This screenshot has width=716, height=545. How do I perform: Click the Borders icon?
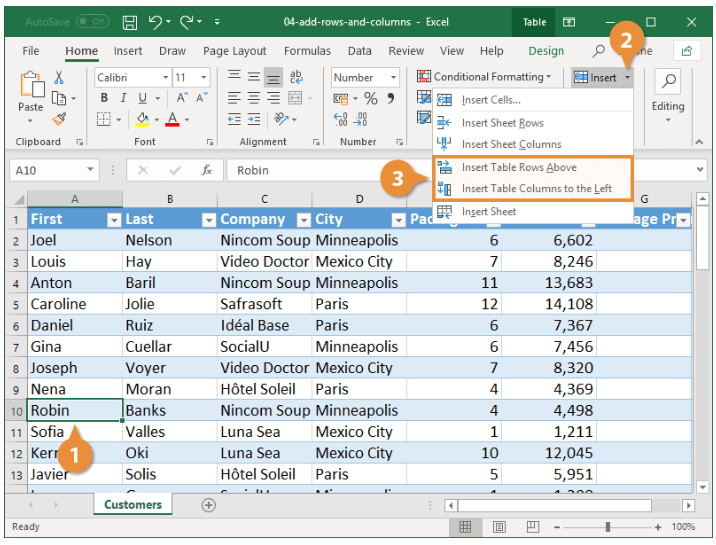point(104,119)
